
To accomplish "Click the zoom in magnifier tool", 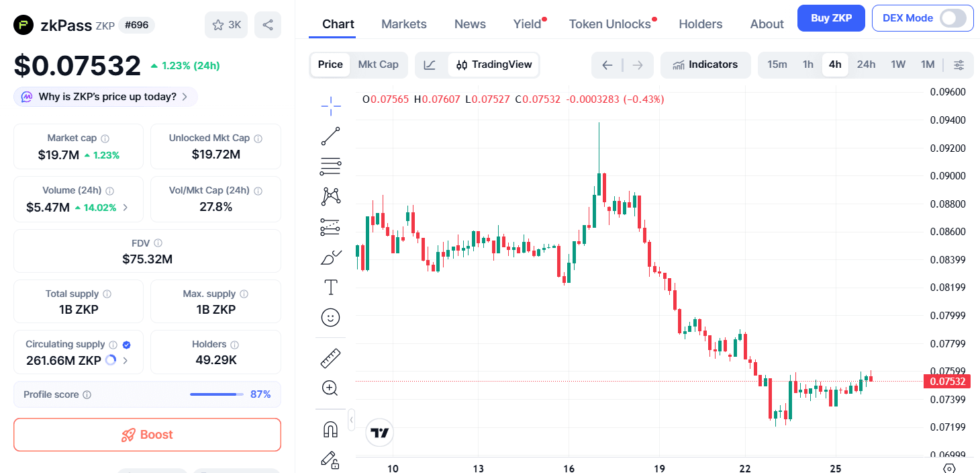I will pyautogui.click(x=330, y=388).
